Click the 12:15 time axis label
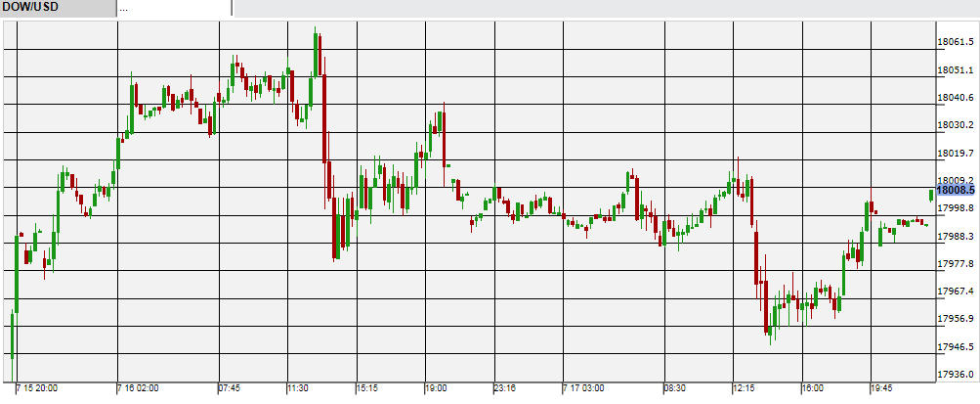Screen dimensions: 980x404 point(745,388)
